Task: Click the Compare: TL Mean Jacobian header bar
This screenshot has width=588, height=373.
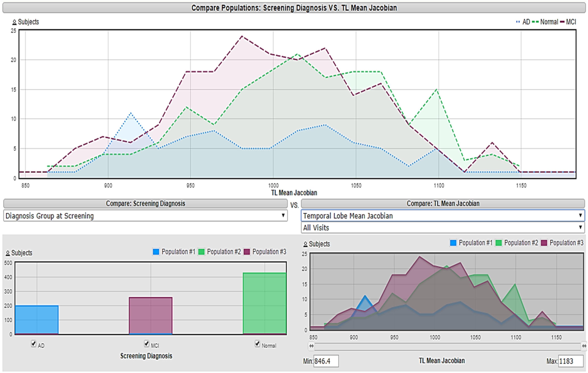Action: click(443, 204)
